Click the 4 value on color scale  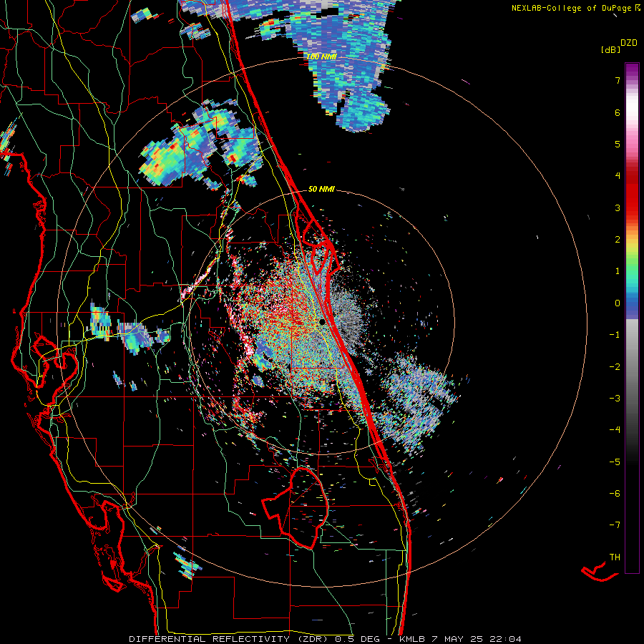(618, 176)
